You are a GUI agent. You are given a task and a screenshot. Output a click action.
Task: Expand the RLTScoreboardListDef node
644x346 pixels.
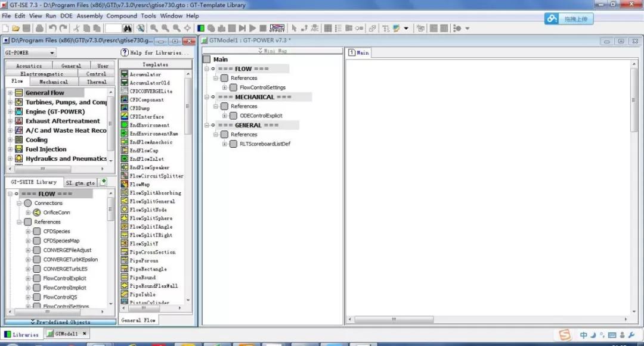coord(225,144)
